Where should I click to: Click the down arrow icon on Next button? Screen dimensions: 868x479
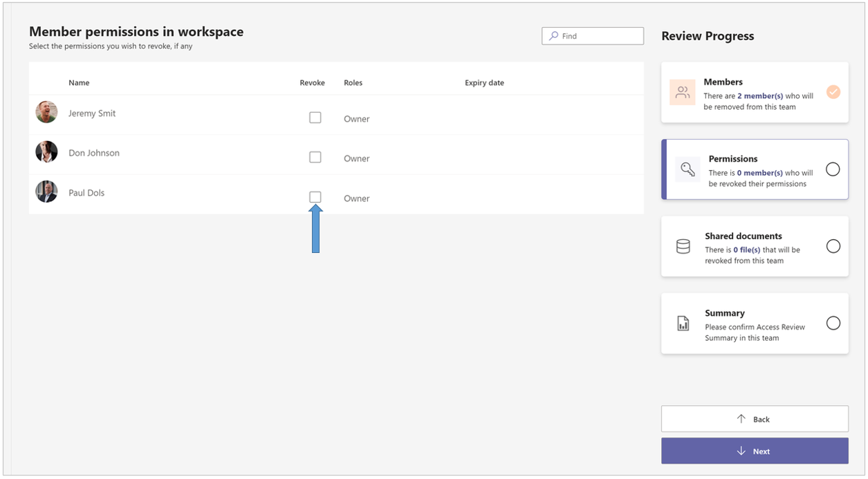pyautogui.click(x=741, y=451)
